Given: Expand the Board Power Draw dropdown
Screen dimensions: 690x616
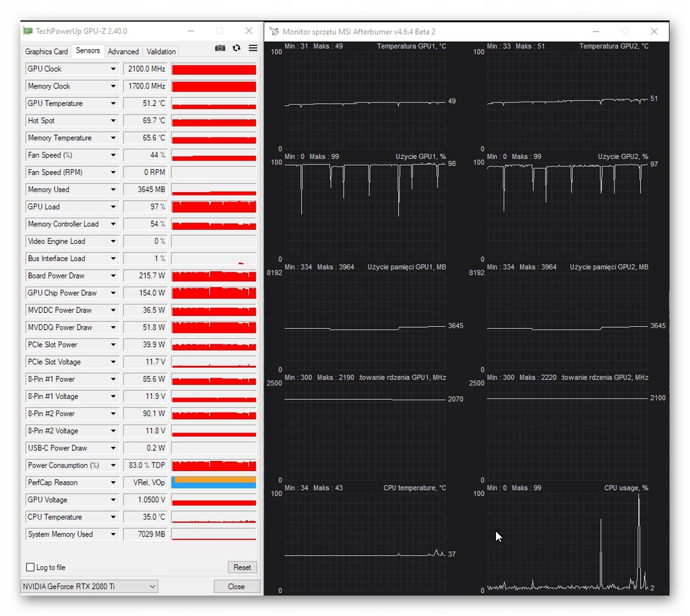Looking at the screenshot, I should pos(113,276).
